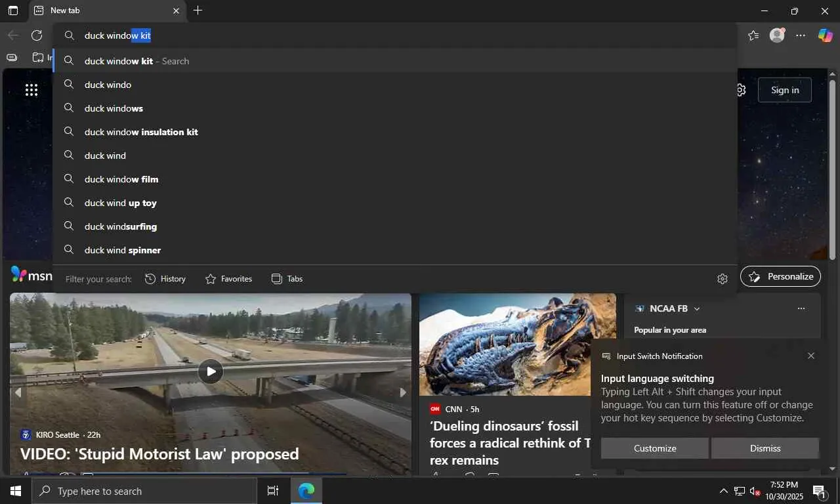Expand the NCAA FB dropdown
This screenshot has width=840, height=504.
697,308
